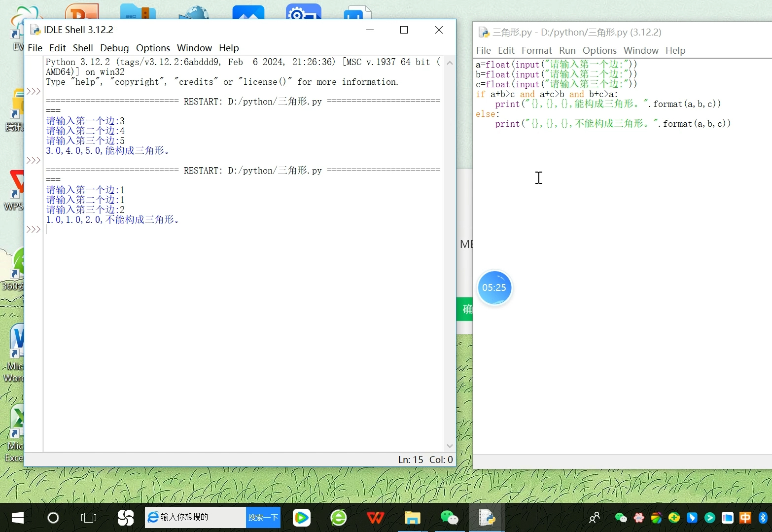Launch WPS Office from the taskbar
The image size is (772, 532).
[376, 518]
